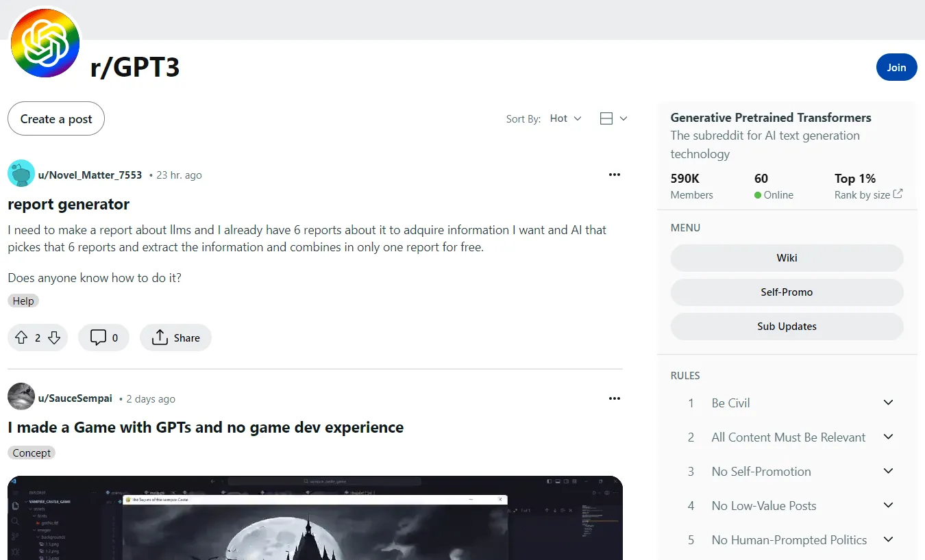Expand the Be Civil rule

(889, 403)
